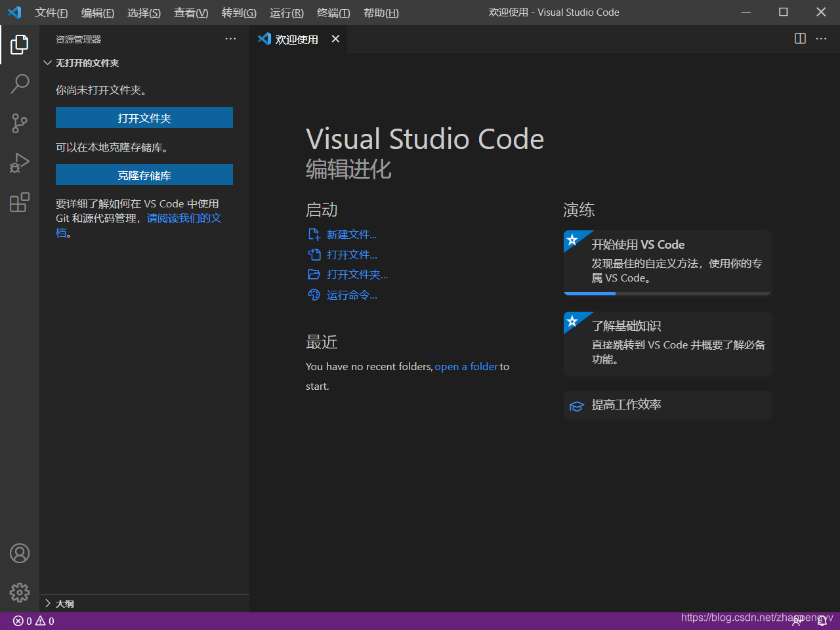Click the VS Code logo in title bar

(x=14, y=12)
